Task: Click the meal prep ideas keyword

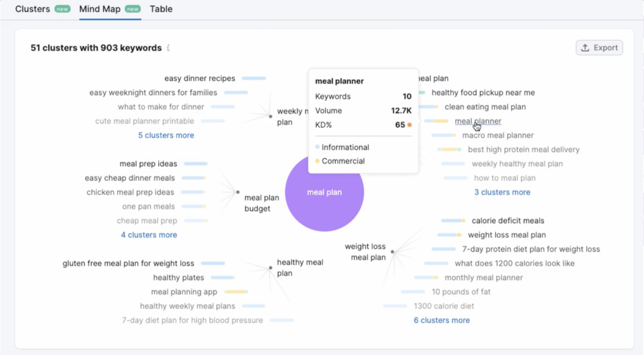Action: (x=148, y=164)
